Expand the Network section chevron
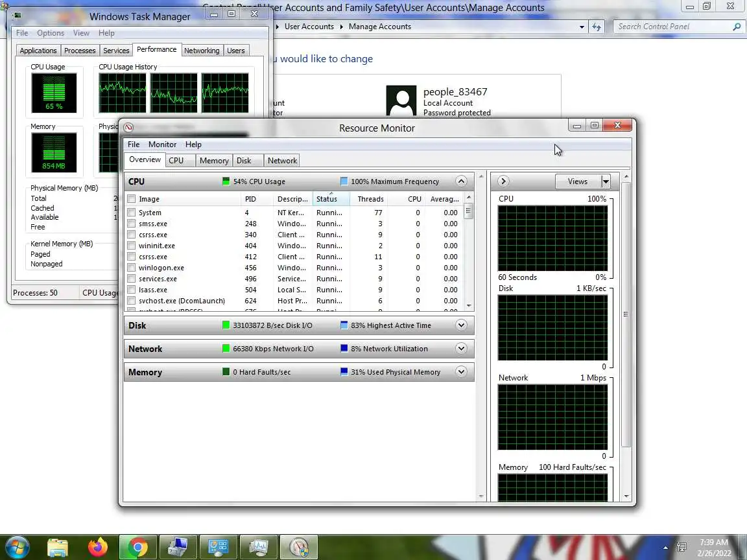Image resolution: width=747 pixels, height=560 pixels. coord(460,348)
